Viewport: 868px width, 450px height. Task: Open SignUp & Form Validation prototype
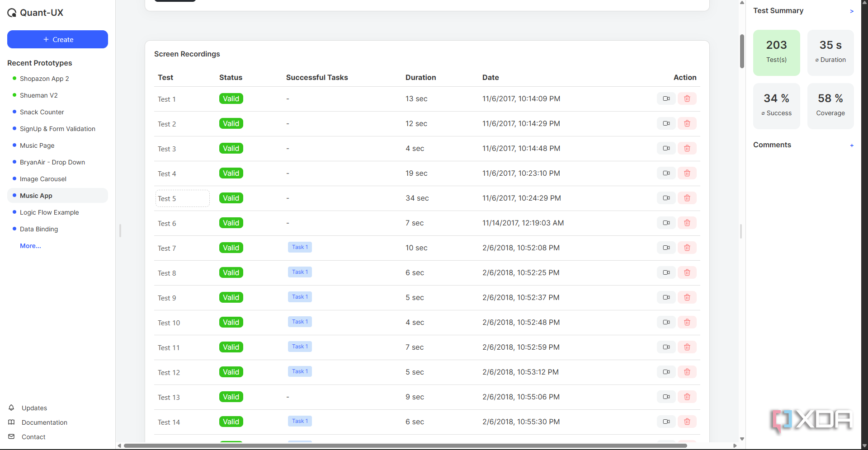[57, 129]
